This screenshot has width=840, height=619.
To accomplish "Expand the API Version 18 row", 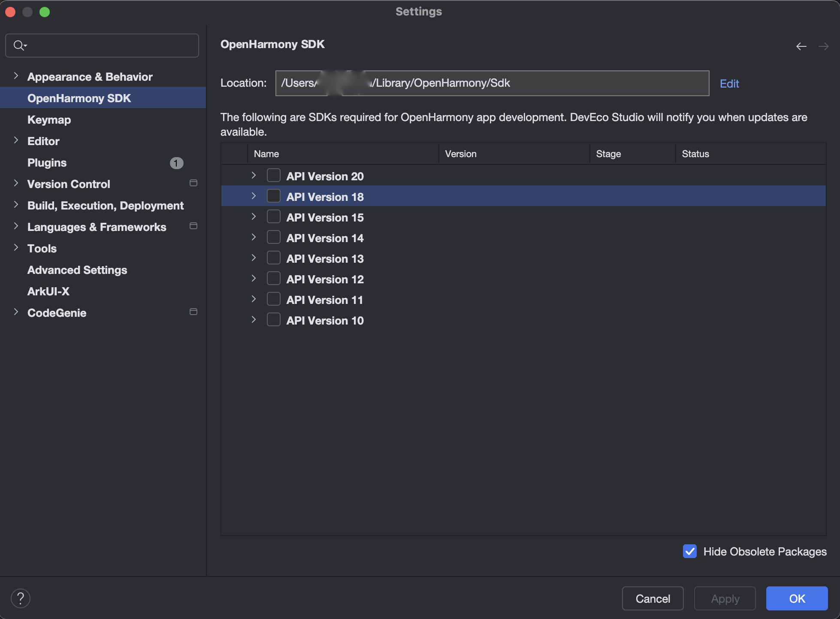I will coord(254,196).
